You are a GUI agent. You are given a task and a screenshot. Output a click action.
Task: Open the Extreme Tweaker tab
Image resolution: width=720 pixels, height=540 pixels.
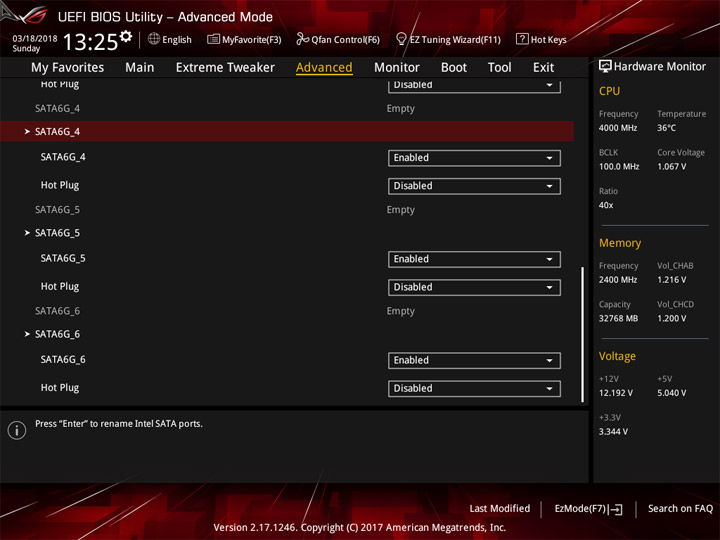[225, 68]
